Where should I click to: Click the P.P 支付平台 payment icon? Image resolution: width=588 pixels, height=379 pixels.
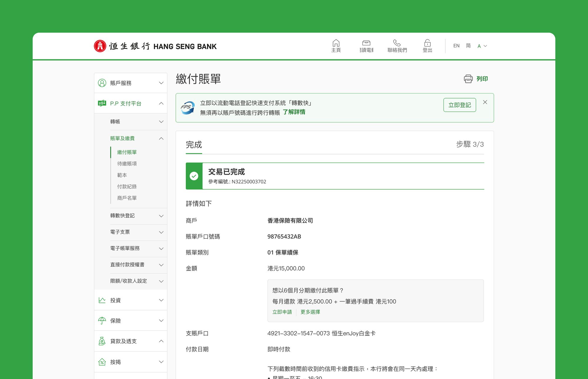[102, 103]
